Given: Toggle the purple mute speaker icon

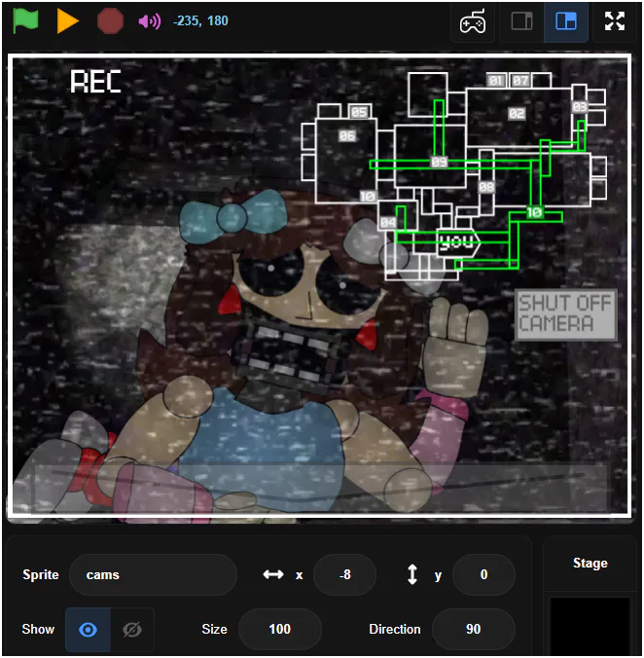Looking at the screenshot, I should [150, 21].
